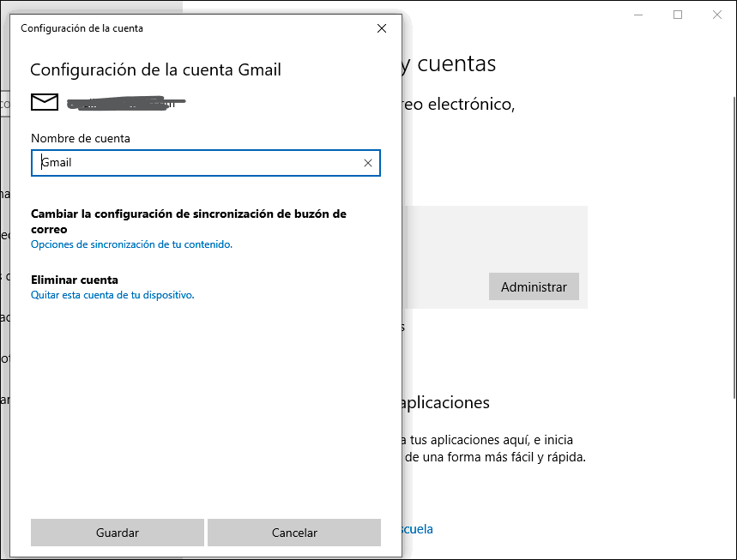Close the Configuración de la cuenta dialog

pos(382,28)
